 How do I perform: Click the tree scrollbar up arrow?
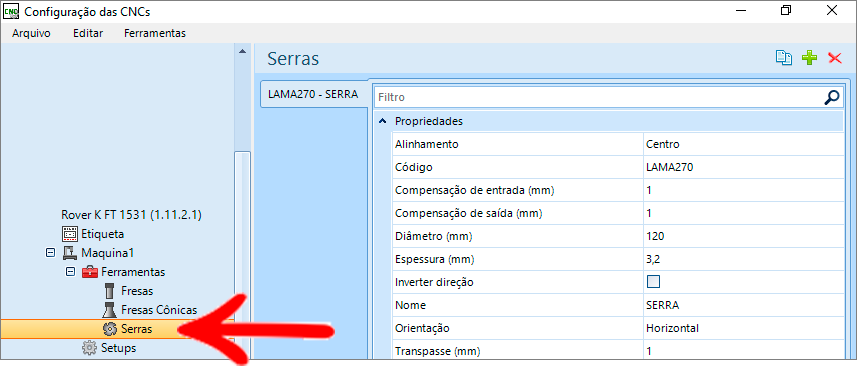click(243, 51)
